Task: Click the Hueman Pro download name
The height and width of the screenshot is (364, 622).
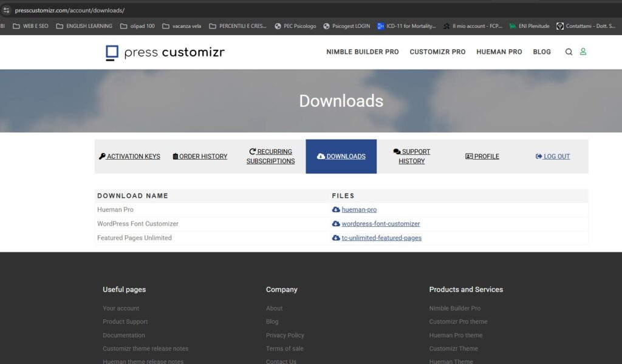Action: coord(115,209)
